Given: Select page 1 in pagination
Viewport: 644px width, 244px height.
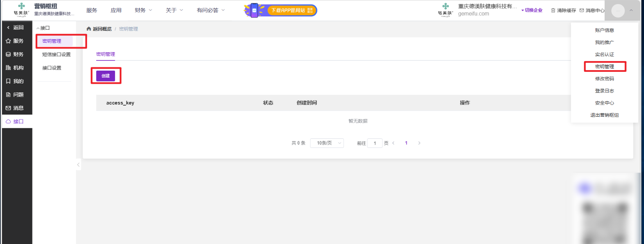Looking at the screenshot, I should tap(406, 143).
